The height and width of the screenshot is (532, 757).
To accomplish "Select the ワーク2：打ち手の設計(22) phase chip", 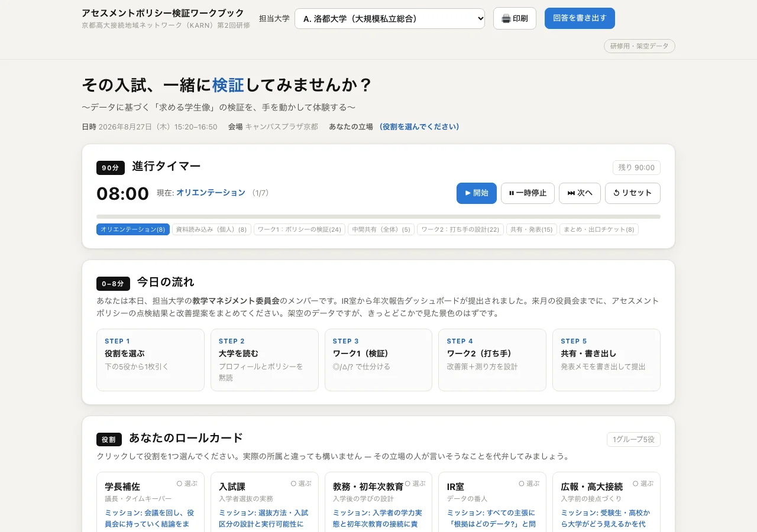I will [x=460, y=229].
